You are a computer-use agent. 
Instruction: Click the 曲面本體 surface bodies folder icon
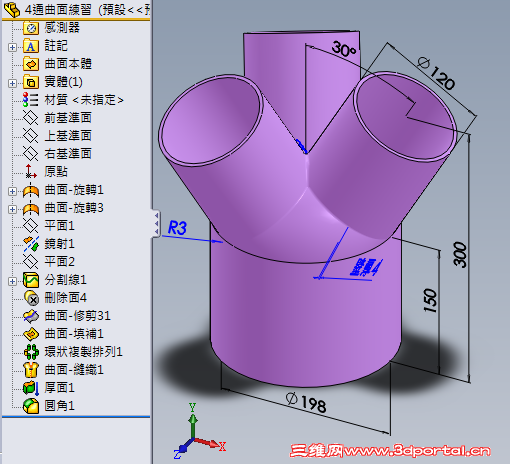click(x=31, y=64)
